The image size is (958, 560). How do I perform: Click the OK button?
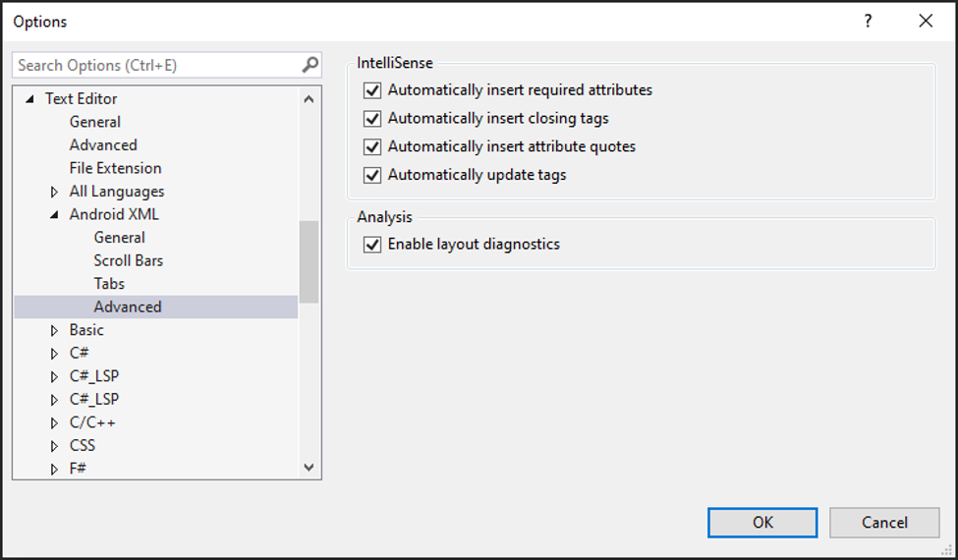click(x=762, y=523)
